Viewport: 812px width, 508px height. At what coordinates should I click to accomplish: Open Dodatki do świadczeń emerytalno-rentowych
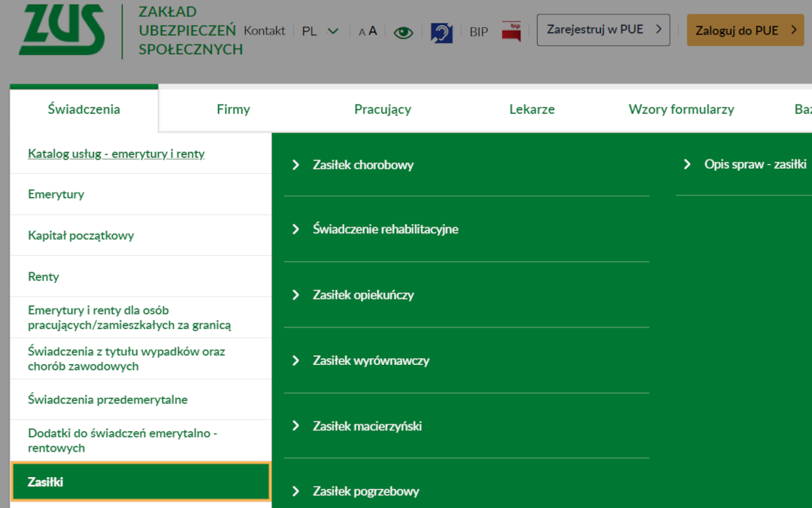pyautogui.click(x=141, y=440)
